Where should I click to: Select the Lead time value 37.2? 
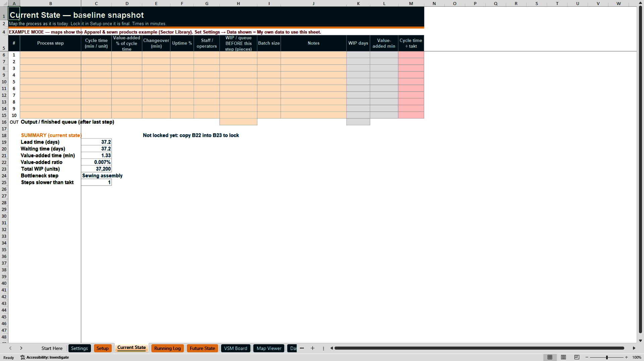click(96, 142)
